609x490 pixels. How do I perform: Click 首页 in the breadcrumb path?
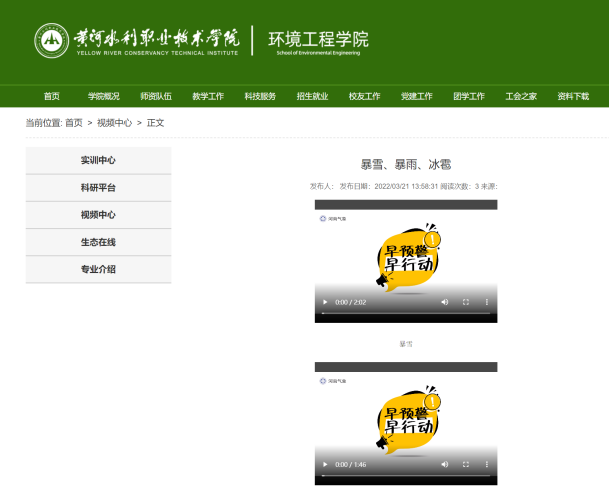click(x=74, y=123)
